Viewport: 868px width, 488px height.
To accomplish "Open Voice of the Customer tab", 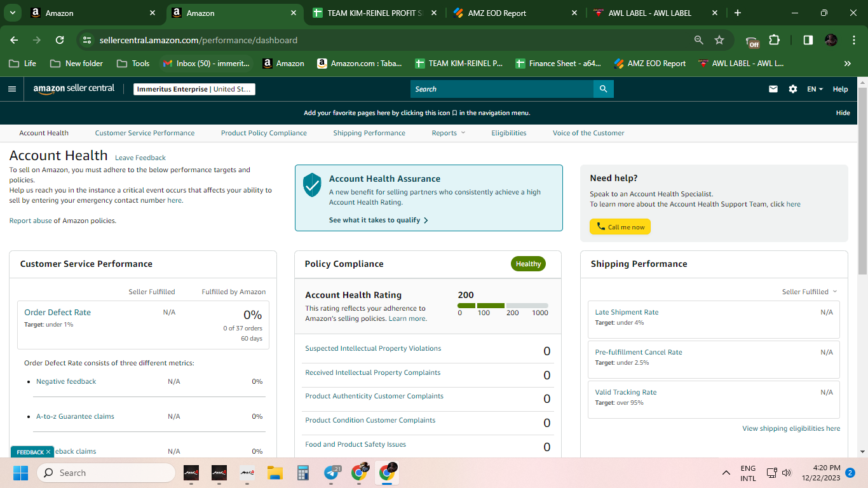I will [x=588, y=133].
